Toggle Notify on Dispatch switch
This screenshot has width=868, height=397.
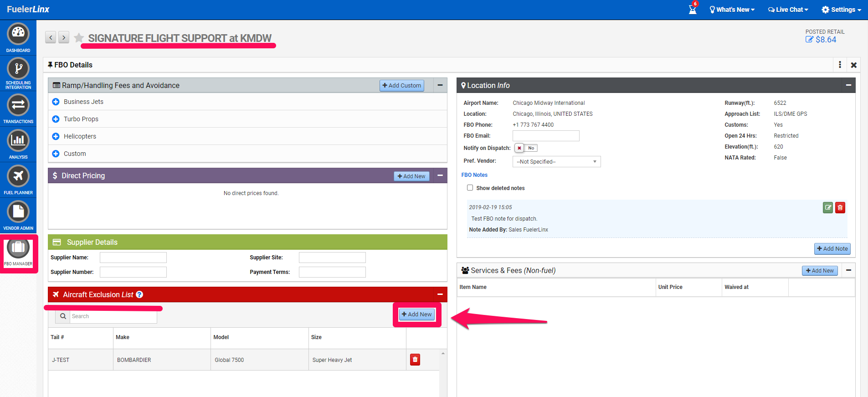(526, 148)
